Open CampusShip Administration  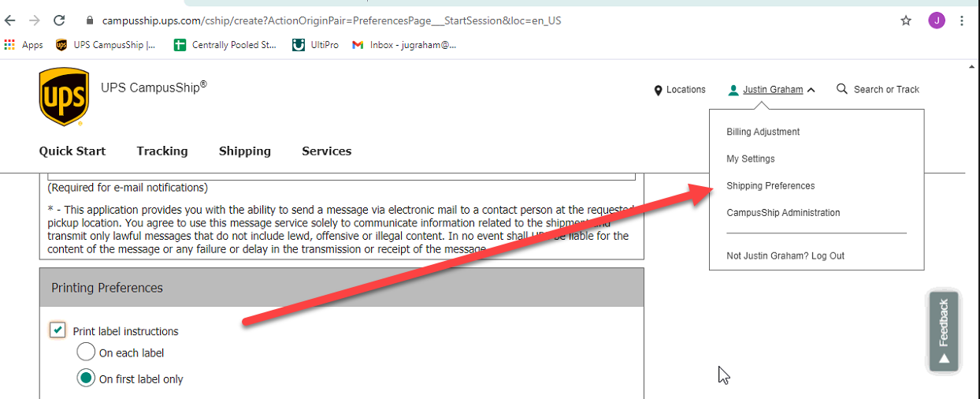[783, 213]
